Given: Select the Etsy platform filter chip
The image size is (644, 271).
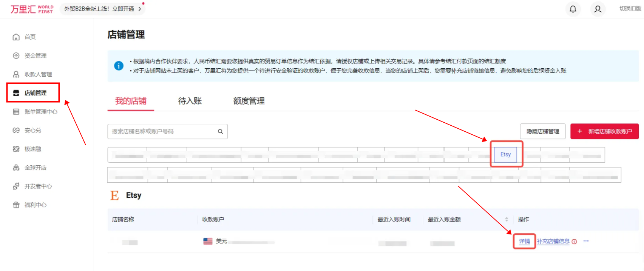Looking at the screenshot, I should [505, 154].
